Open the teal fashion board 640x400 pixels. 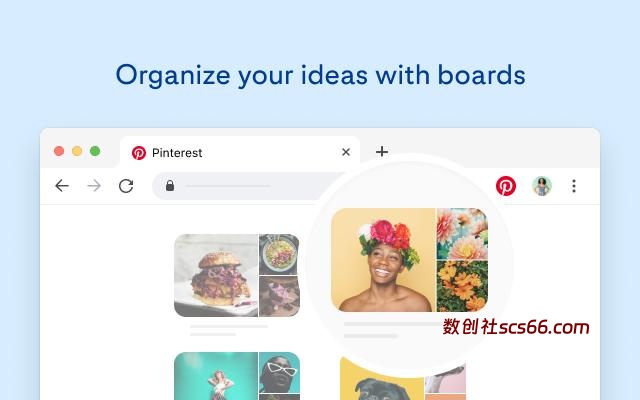tap(237, 376)
